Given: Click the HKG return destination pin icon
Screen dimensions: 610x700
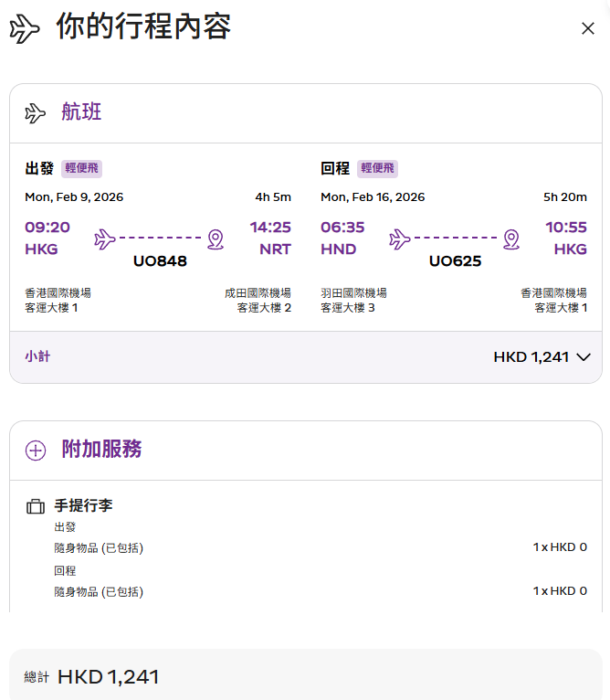Looking at the screenshot, I should 511,239.
